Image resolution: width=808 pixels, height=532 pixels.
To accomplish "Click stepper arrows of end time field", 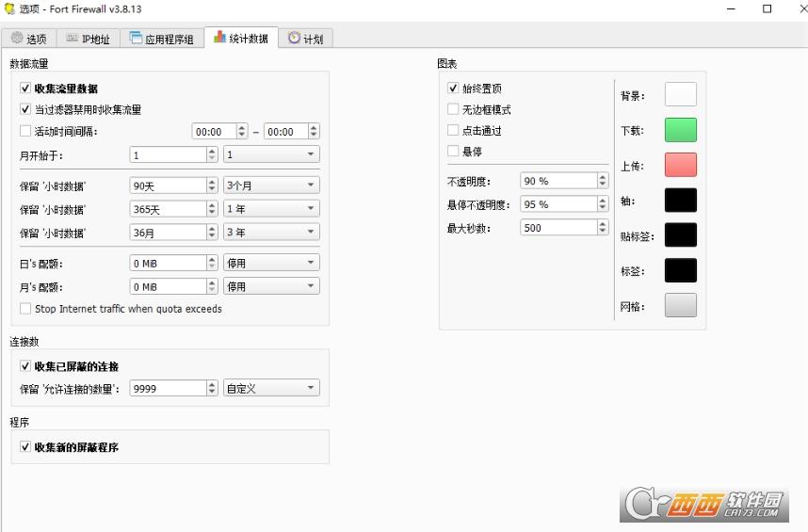I will pos(314,131).
